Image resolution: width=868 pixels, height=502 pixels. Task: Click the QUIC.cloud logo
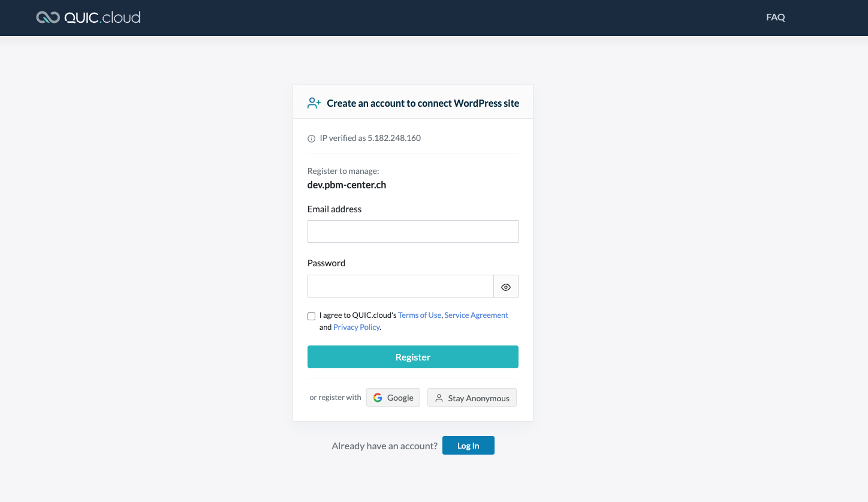(x=88, y=17)
